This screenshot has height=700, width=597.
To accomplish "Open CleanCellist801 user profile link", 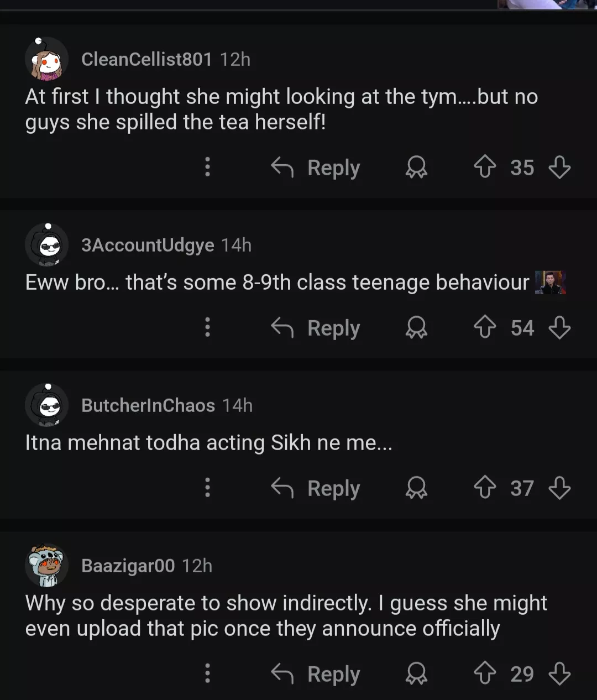I will click(x=146, y=59).
